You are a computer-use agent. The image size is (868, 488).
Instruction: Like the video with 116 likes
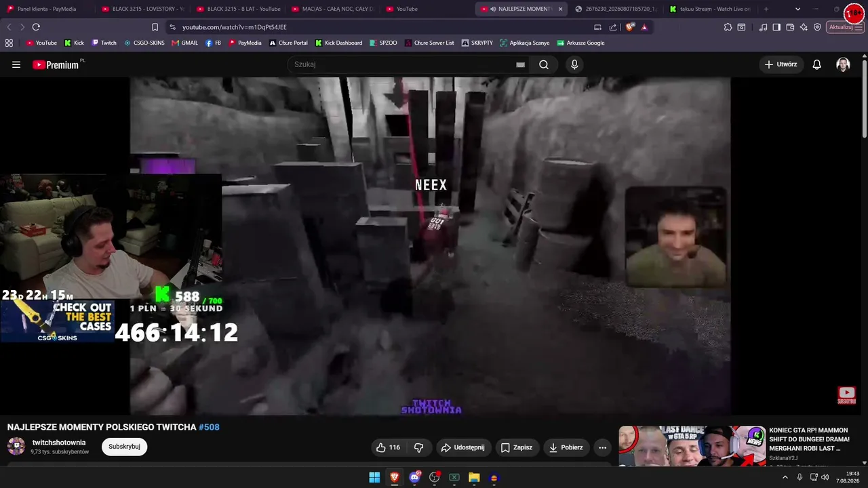[x=388, y=447]
